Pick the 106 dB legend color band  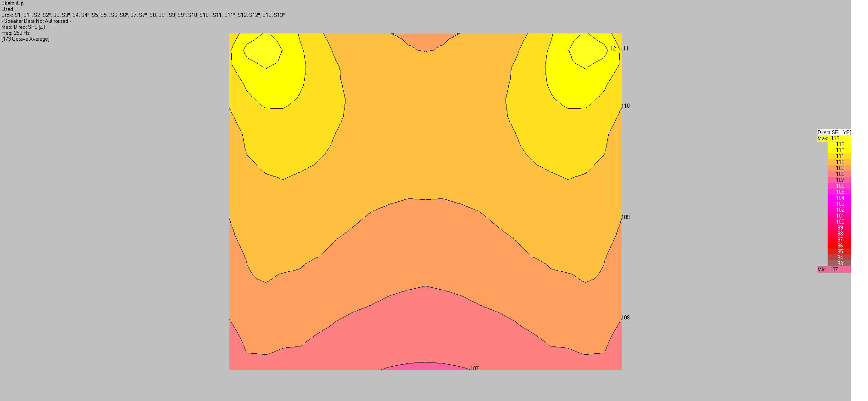(839, 186)
